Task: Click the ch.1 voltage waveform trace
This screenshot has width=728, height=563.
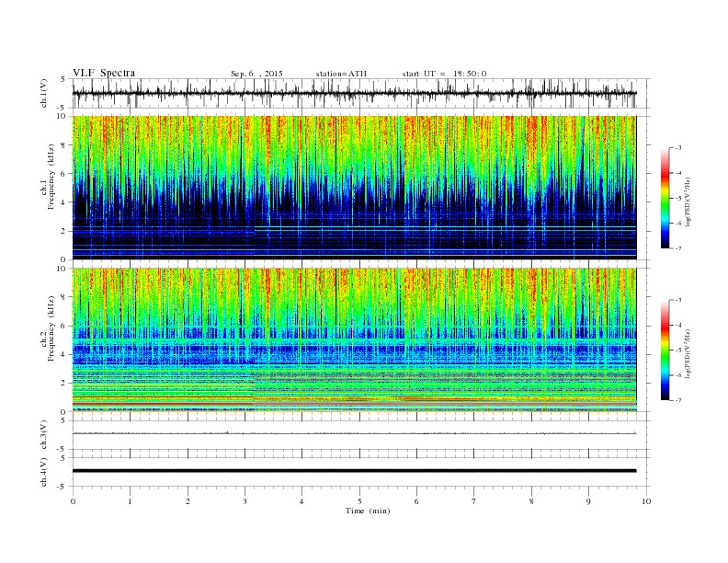Action: 354,93
